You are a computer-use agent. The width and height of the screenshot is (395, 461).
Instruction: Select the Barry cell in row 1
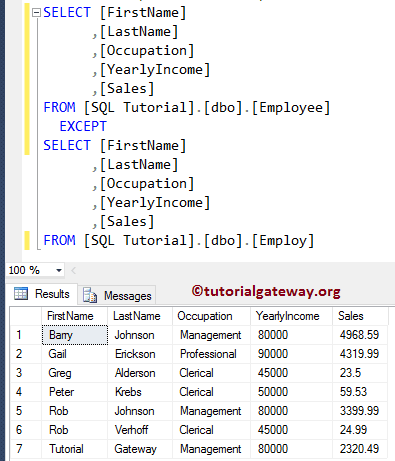tap(75, 335)
